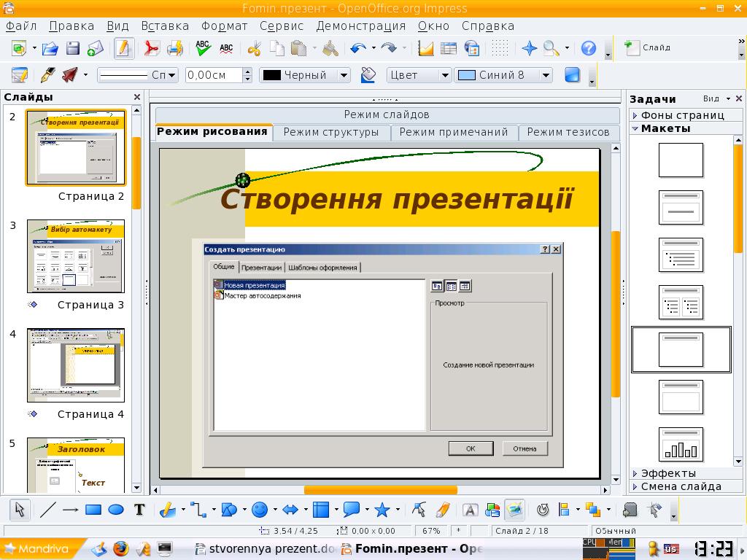Print file directly icon
The width and height of the screenshot is (747, 560).
[x=175, y=48]
